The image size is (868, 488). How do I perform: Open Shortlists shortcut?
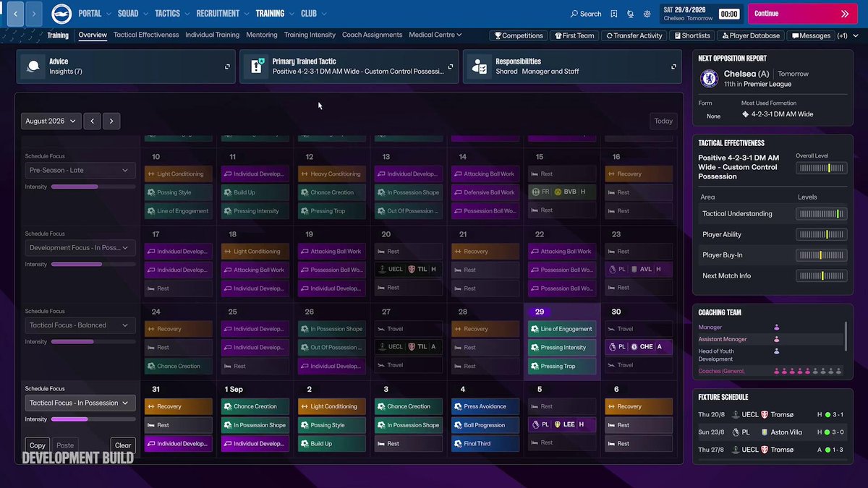click(692, 35)
